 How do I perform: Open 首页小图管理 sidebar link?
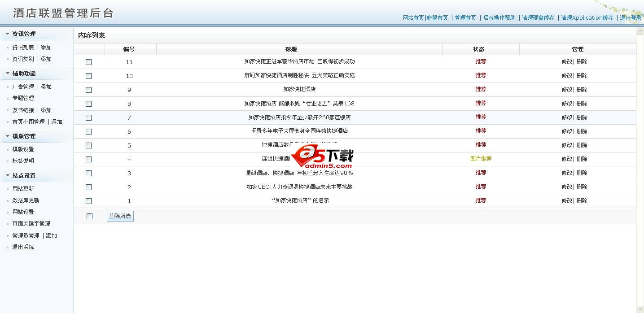[x=28, y=122]
